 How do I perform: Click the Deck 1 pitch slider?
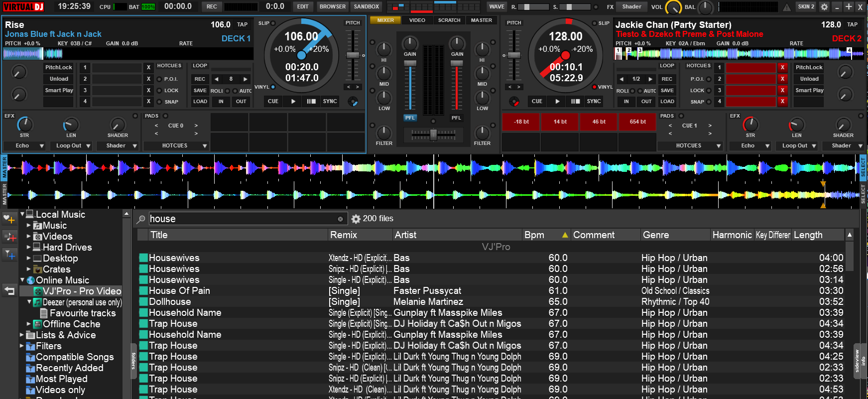[x=353, y=55]
